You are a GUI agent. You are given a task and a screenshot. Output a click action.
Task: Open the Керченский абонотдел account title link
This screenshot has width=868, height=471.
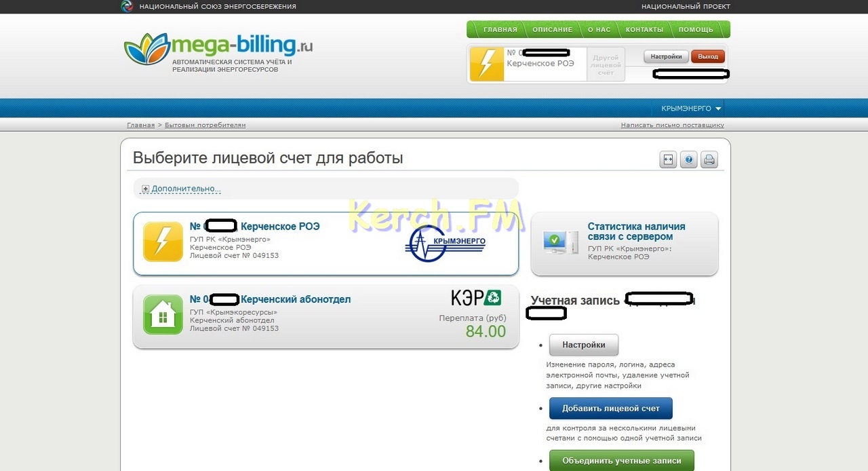[x=270, y=299]
